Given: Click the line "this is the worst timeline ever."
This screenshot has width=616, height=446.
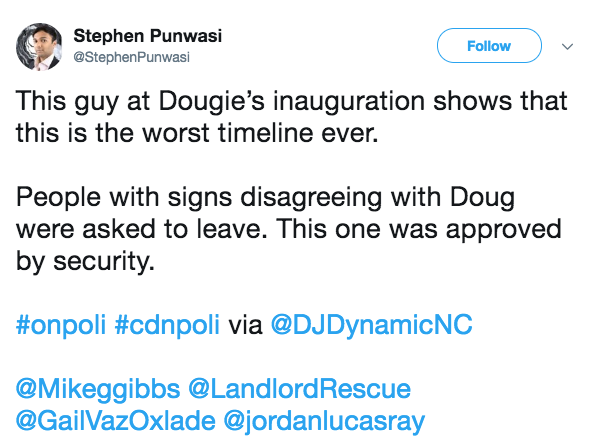Looking at the screenshot, I should pos(198,133).
